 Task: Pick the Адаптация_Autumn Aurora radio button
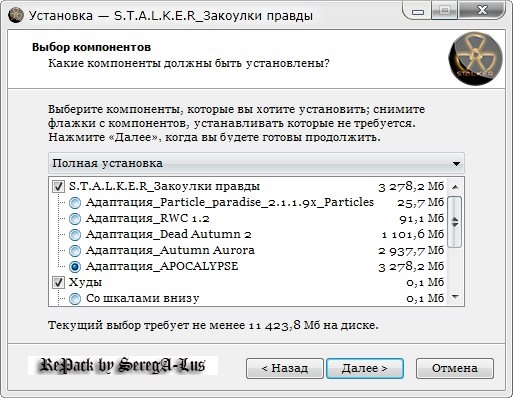(75, 251)
